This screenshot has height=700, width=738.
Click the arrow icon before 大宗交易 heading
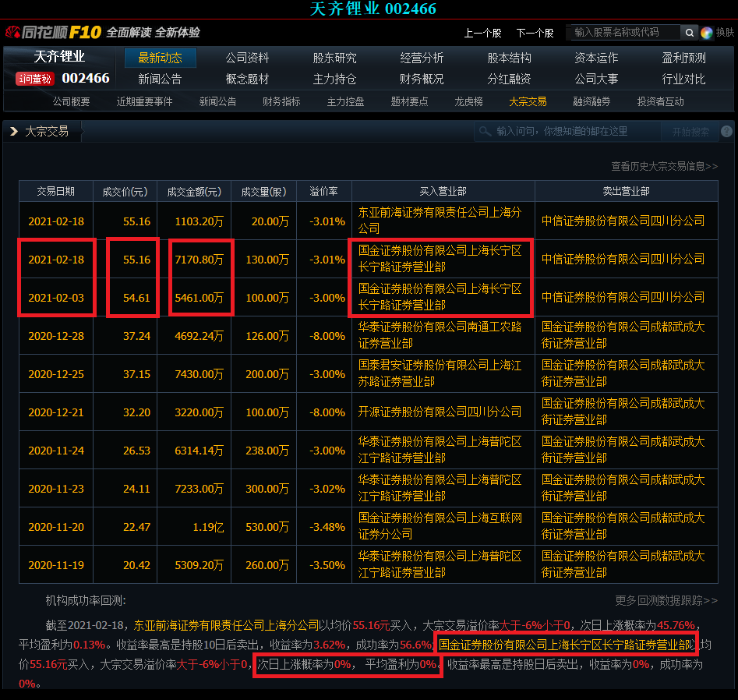pos(14,131)
